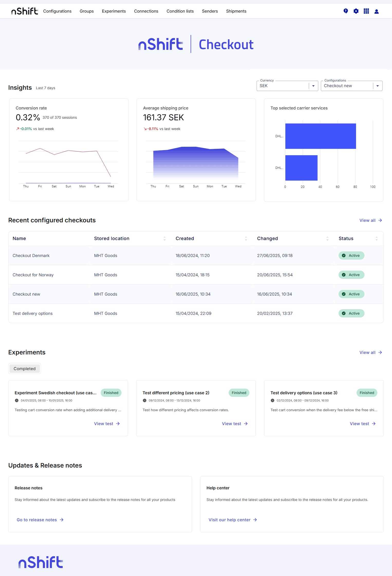Click the top DHL bar in chart
Image resolution: width=392 pixels, height=576 pixels.
tap(320, 136)
